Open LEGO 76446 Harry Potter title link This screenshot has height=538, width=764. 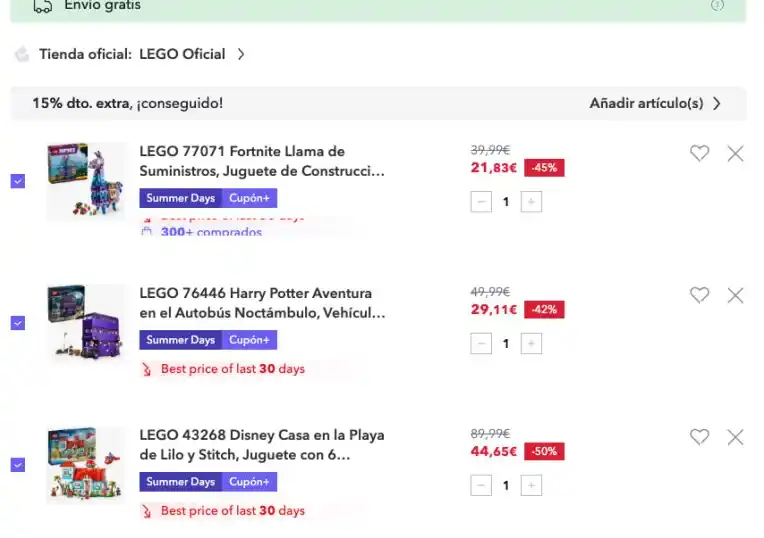point(262,303)
